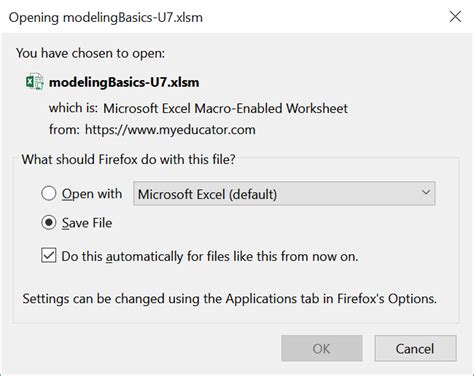Image resolution: width=474 pixels, height=376 pixels.
Task: Click the Open with label text
Action: pyautogui.click(x=92, y=194)
